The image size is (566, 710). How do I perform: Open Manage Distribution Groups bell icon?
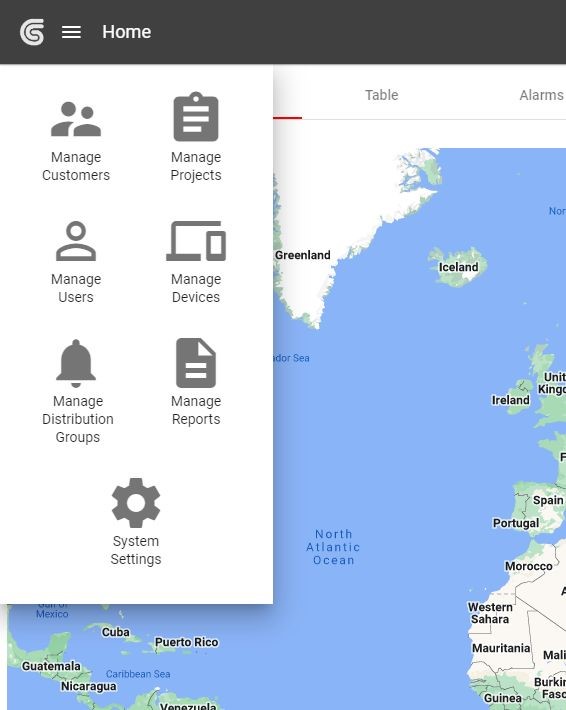76,363
